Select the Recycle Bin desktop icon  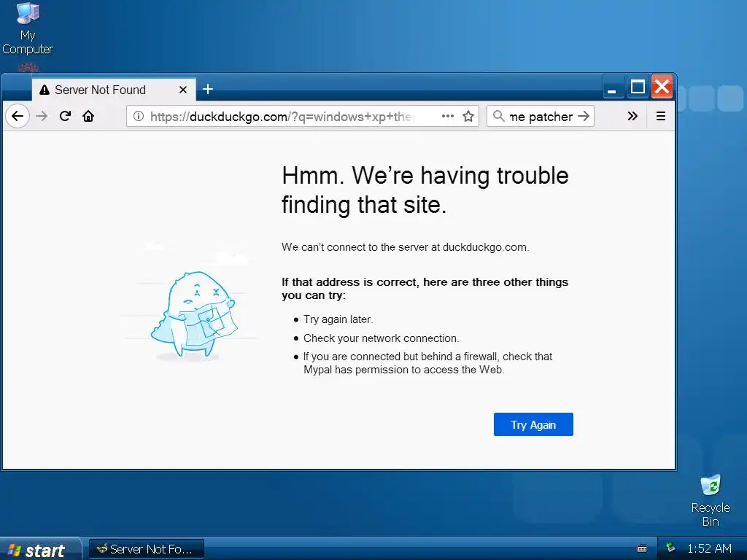click(x=711, y=500)
